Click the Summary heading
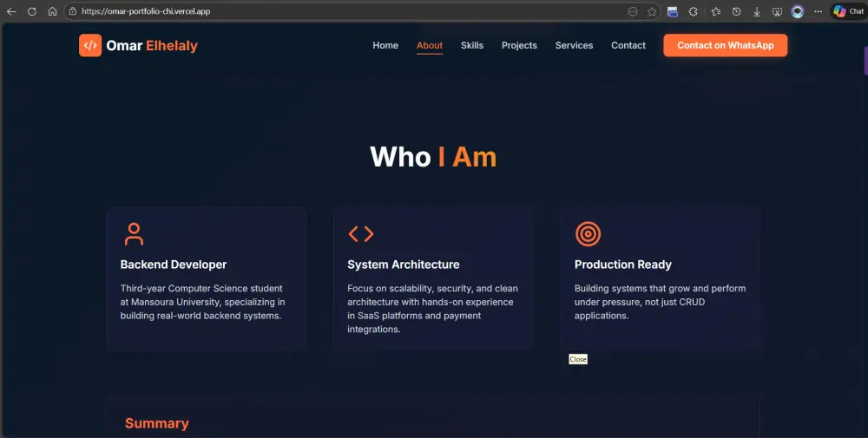This screenshot has height=438, width=868. tap(156, 423)
